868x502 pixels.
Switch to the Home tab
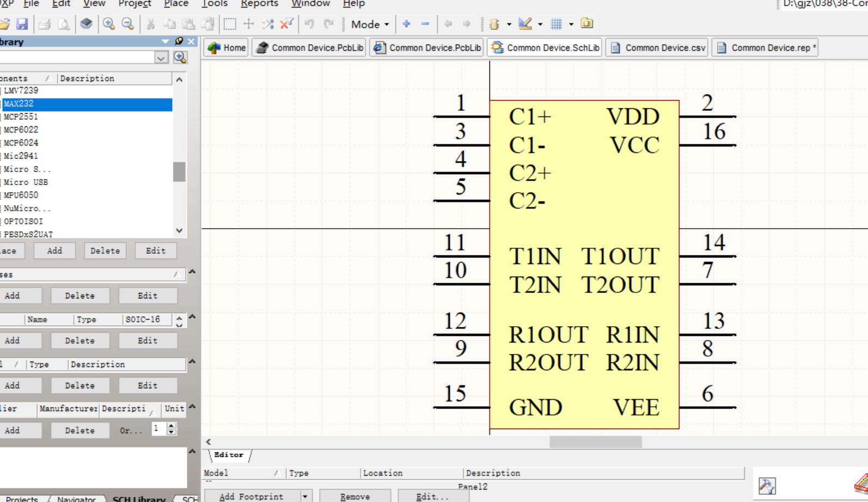coord(227,48)
